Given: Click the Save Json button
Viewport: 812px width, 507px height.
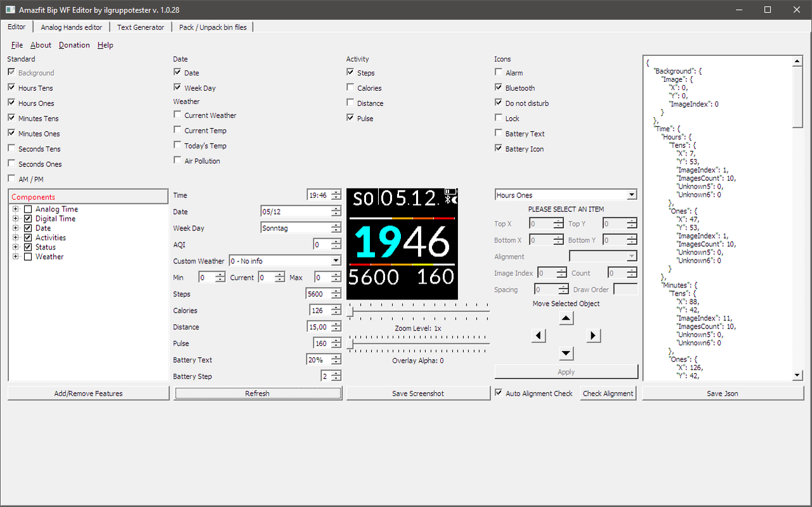Looking at the screenshot, I should pyautogui.click(x=723, y=393).
